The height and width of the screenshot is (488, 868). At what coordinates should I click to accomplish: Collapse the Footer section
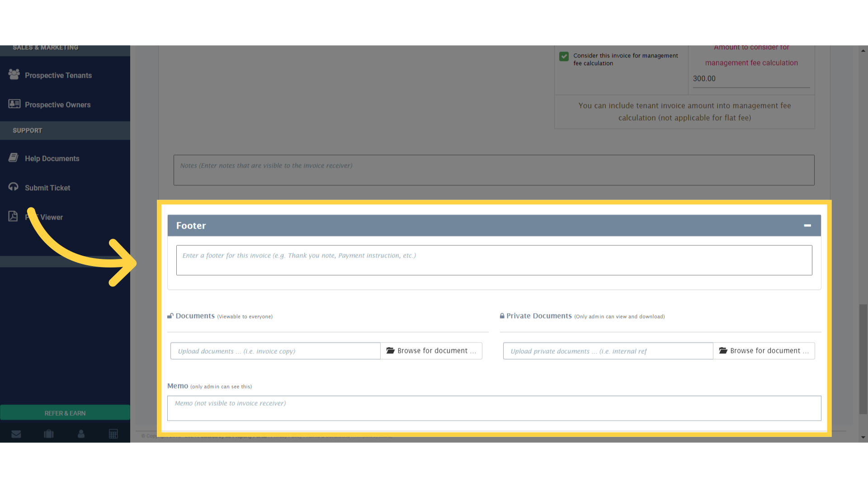pos(807,225)
